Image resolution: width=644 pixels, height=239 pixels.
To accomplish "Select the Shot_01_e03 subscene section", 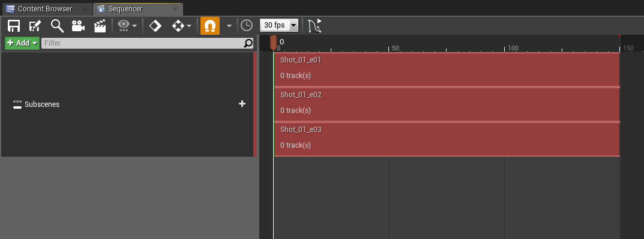I will coord(447,139).
